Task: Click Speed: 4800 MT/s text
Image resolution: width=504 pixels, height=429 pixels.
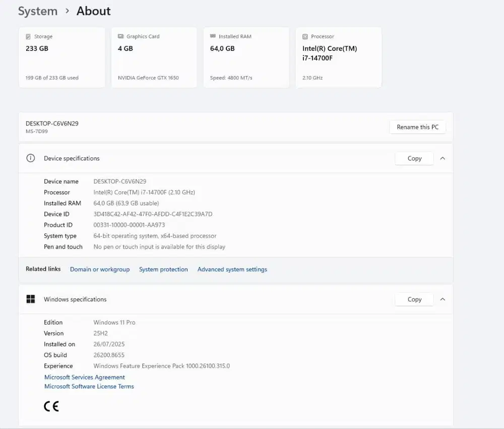Action: tap(231, 78)
